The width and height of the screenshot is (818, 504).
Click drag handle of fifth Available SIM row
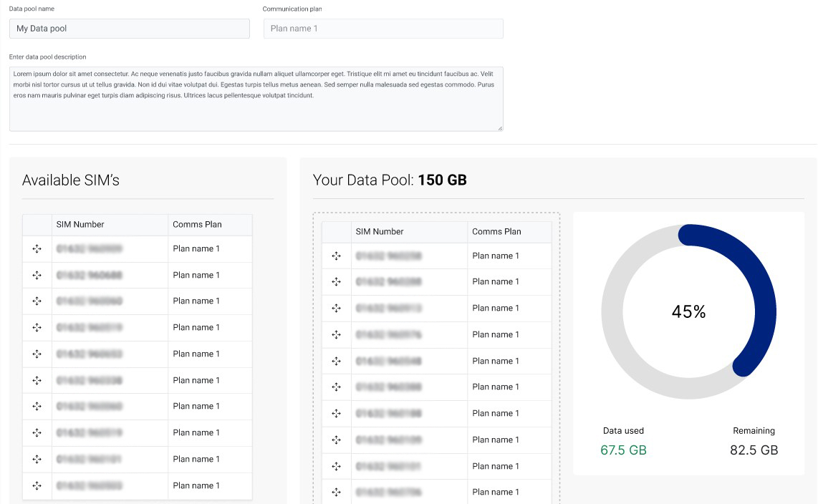[x=37, y=354]
